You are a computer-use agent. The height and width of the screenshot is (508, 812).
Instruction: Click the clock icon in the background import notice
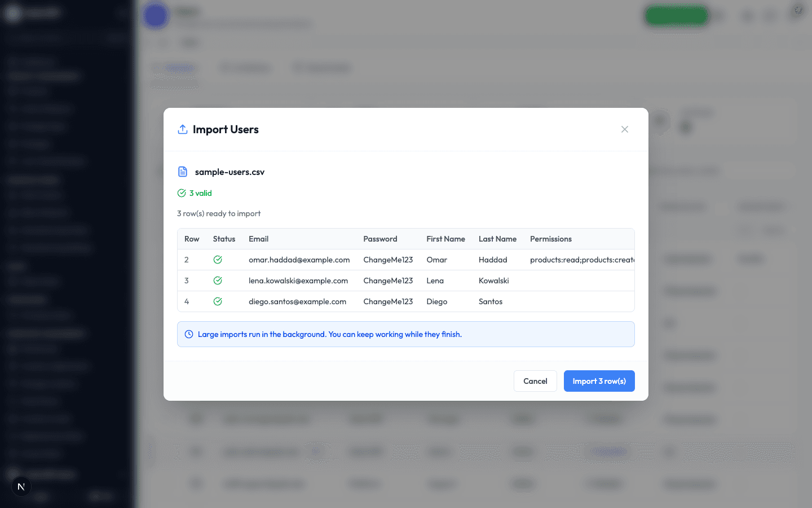tap(189, 334)
